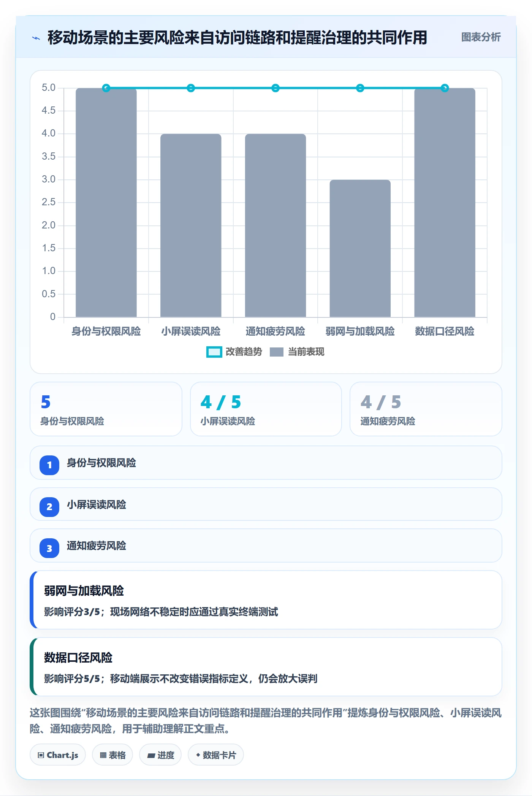Image resolution: width=532 pixels, height=796 pixels.
Task: Click the 弱网与加载风险 x-axis label
Action: [360, 331]
